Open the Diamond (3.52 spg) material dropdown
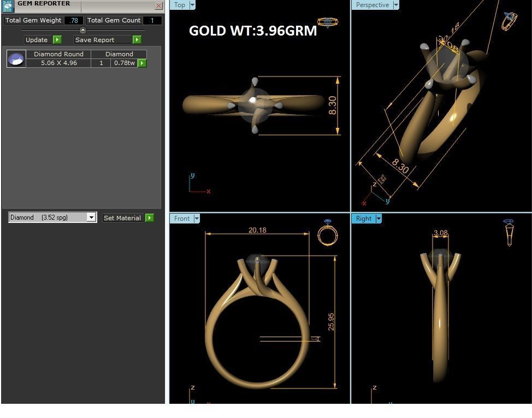The width and height of the screenshot is (532, 418). (91, 217)
